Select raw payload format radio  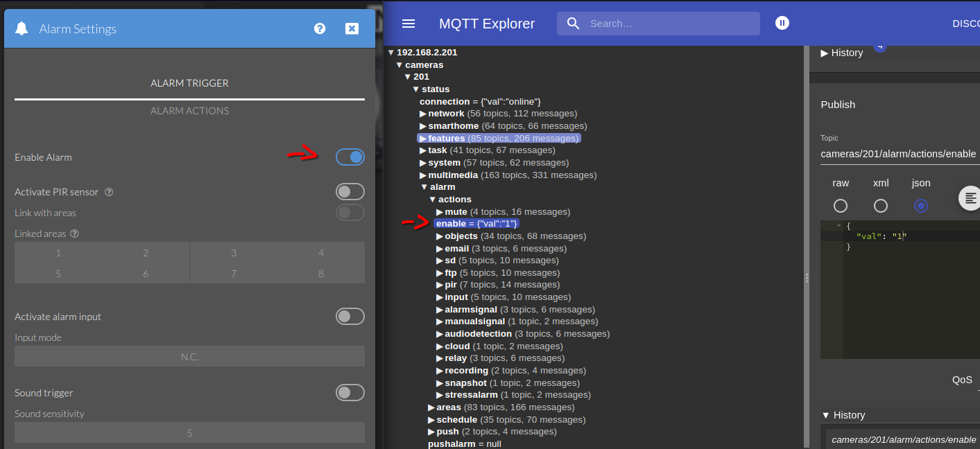point(841,206)
